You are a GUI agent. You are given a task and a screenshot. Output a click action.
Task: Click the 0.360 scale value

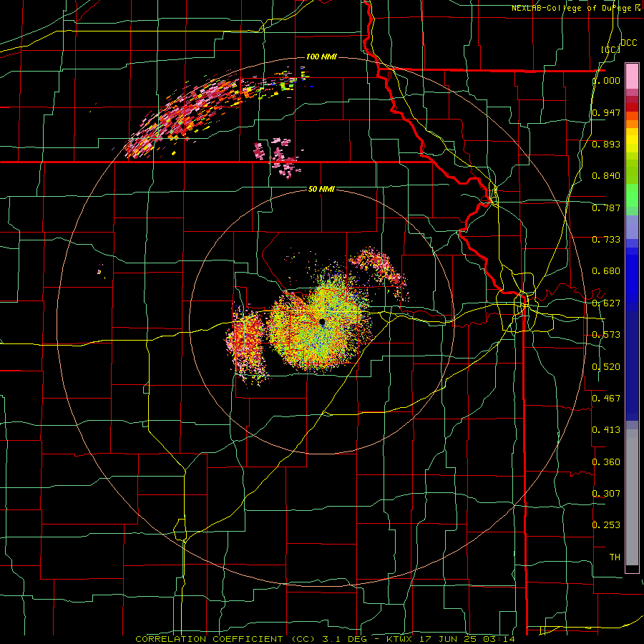click(x=606, y=462)
